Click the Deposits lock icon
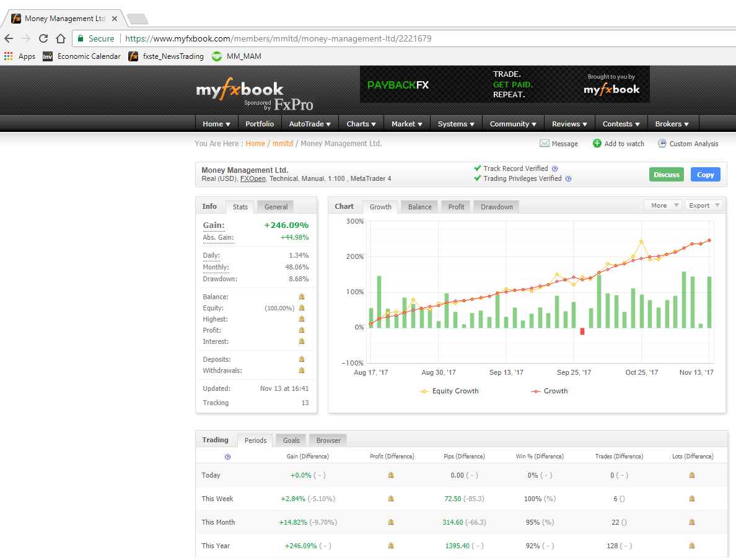Screen dimensions: 736x560 [302, 359]
